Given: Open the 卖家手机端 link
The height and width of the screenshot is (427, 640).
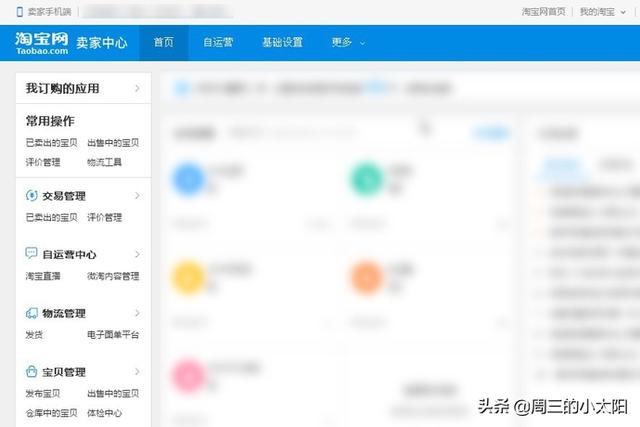Looking at the screenshot, I should 49,12.
